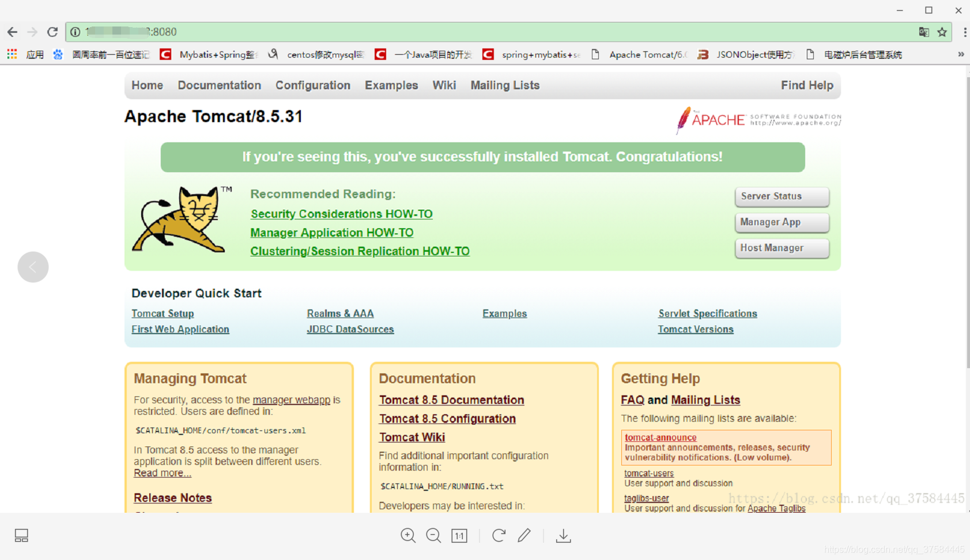This screenshot has width=970, height=560.
Task: Open the browser three-dot menu
Action: (965, 32)
